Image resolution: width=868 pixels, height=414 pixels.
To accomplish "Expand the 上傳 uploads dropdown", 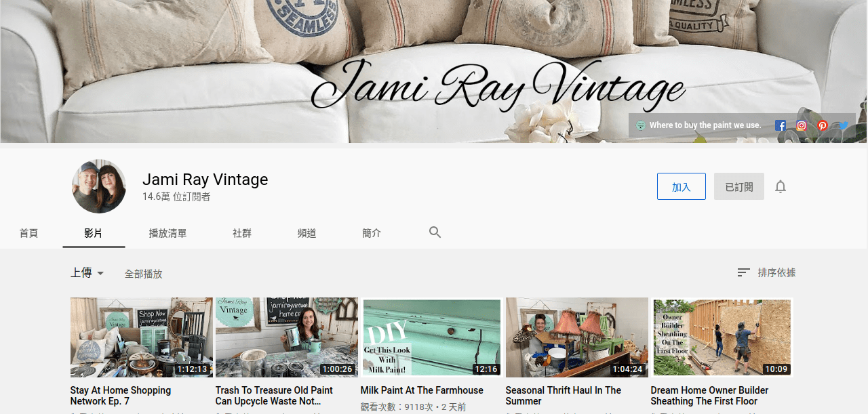I will (x=87, y=273).
